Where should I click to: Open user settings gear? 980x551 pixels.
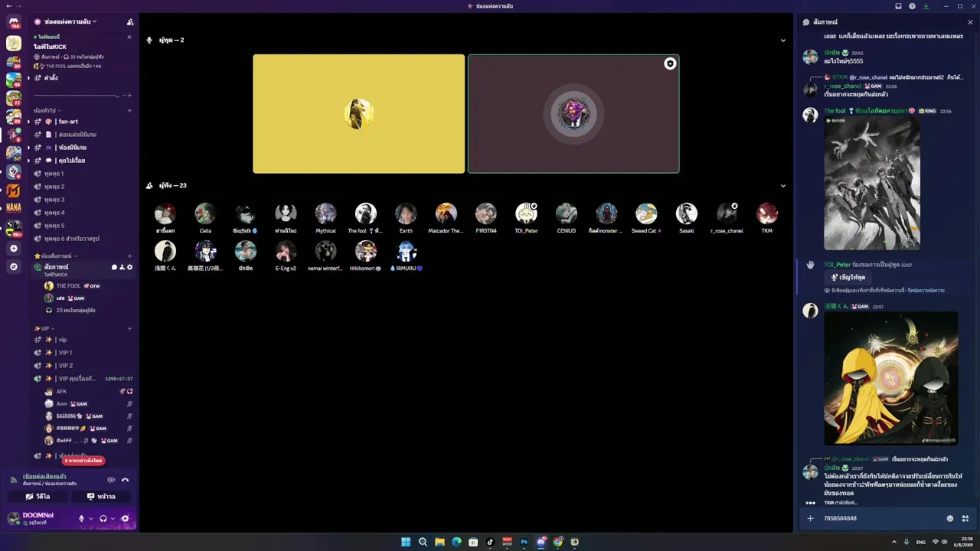click(126, 519)
